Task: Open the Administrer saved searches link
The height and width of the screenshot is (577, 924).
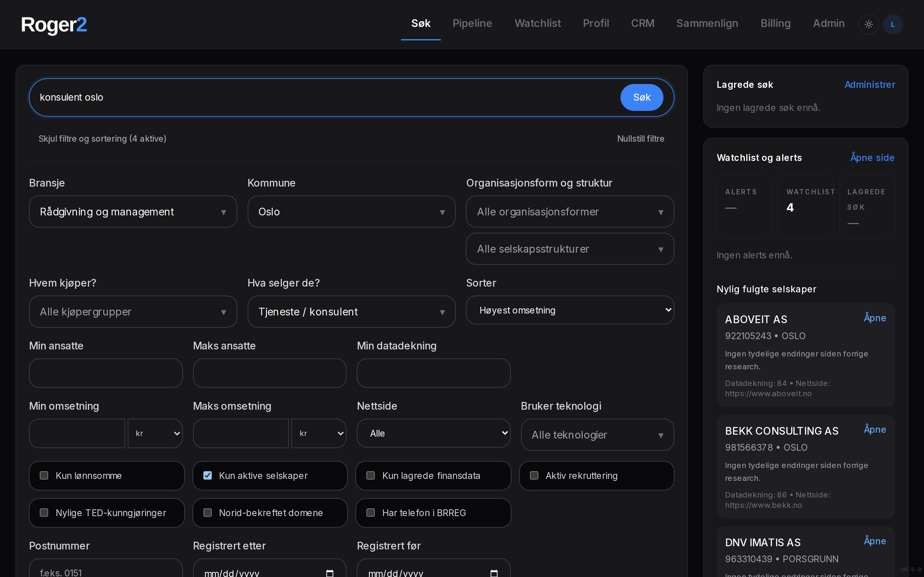Action: pos(869,84)
